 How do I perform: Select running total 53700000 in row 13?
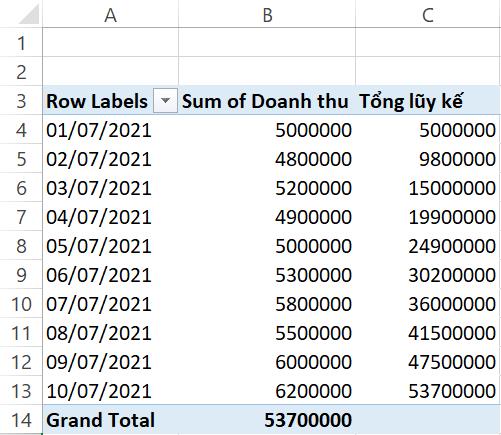428,391
